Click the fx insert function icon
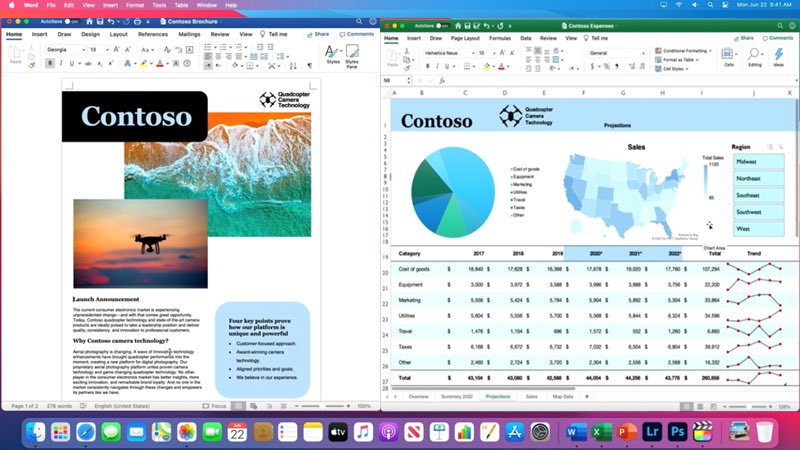 tap(442, 81)
